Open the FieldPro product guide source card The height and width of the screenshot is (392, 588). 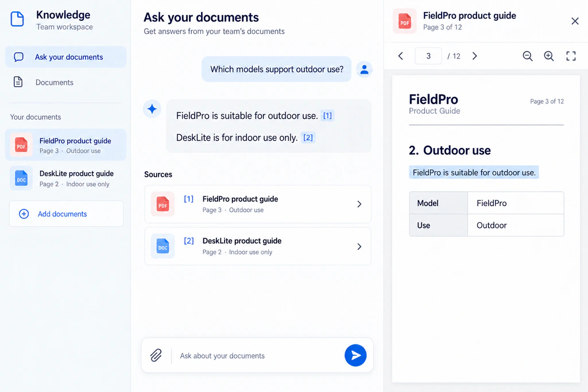(x=258, y=204)
